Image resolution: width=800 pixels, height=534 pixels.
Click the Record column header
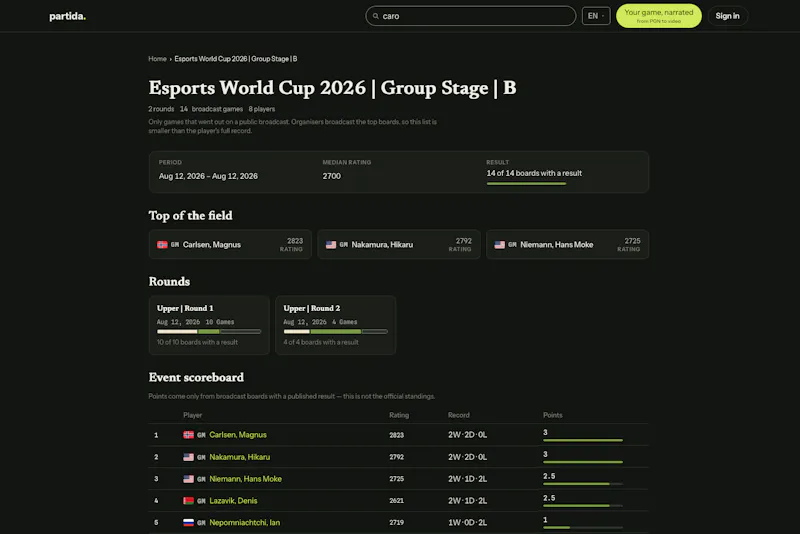pos(459,415)
